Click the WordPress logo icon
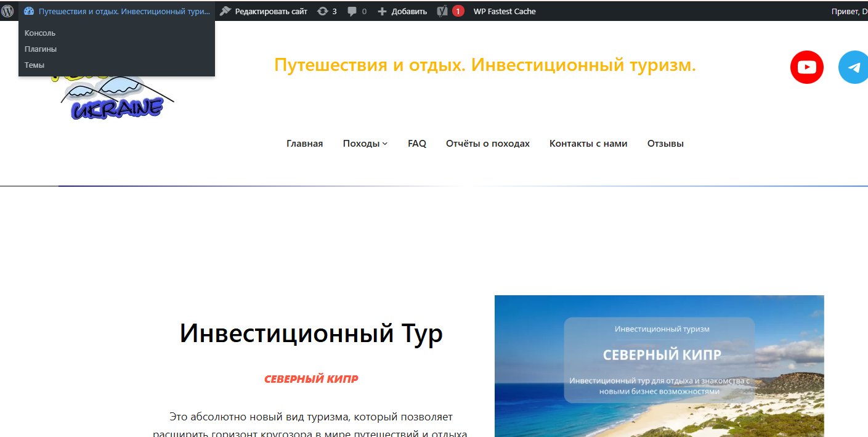 [7, 11]
